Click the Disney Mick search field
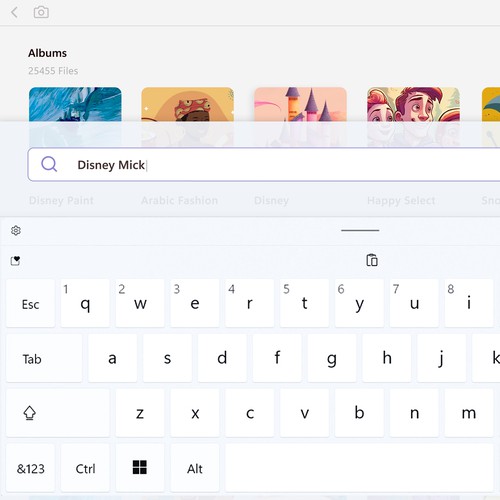This screenshot has width=500, height=500. pyautogui.click(x=264, y=164)
